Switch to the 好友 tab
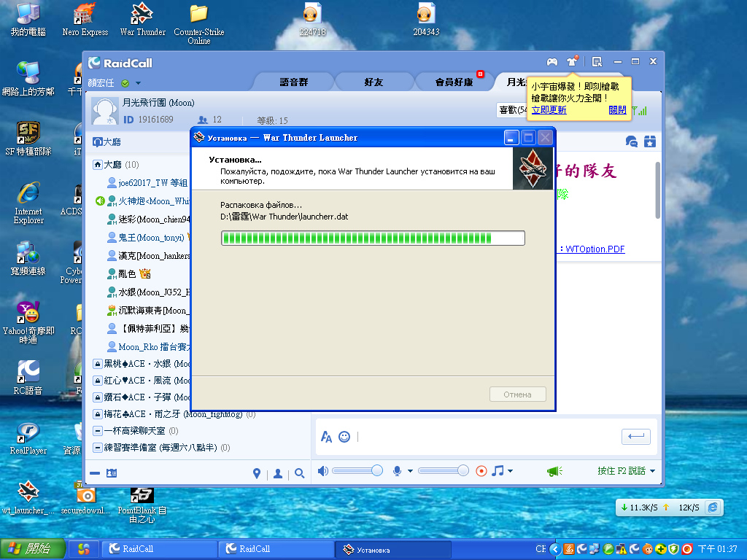Screen dimensions: 747x560 point(373,82)
